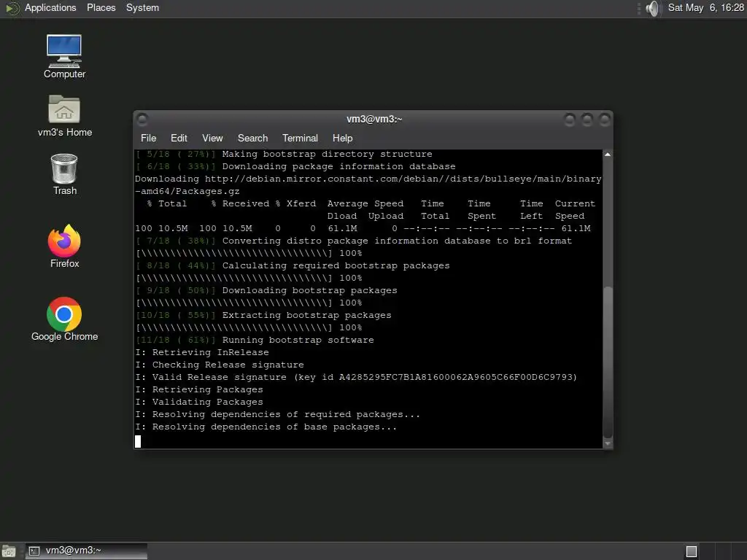Launch Google Chrome from the desktop
Image resolution: width=747 pixels, height=560 pixels.
[64, 319]
